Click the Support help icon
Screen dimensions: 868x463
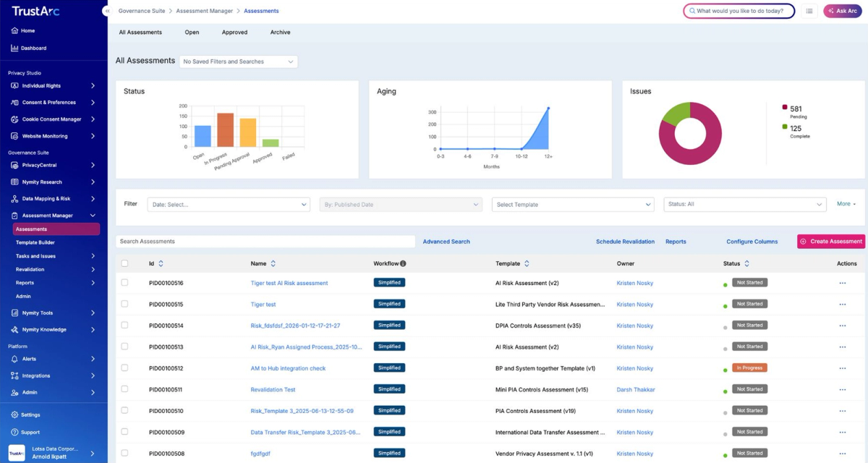tap(14, 432)
